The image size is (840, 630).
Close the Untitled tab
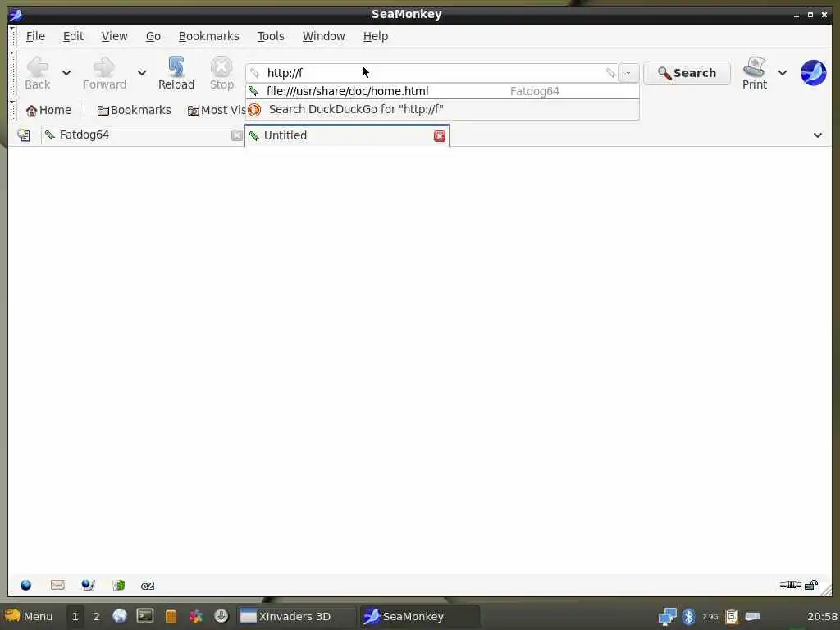tap(440, 136)
